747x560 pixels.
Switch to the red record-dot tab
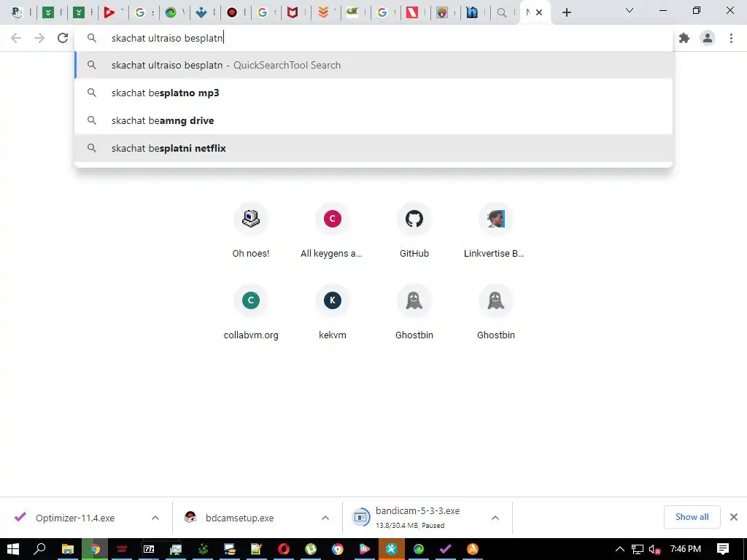232,12
